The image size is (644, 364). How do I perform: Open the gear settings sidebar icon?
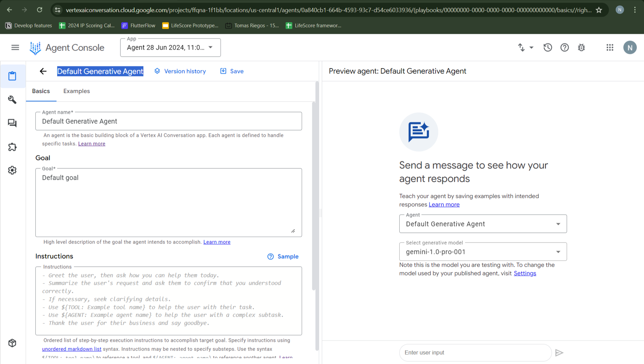12,170
